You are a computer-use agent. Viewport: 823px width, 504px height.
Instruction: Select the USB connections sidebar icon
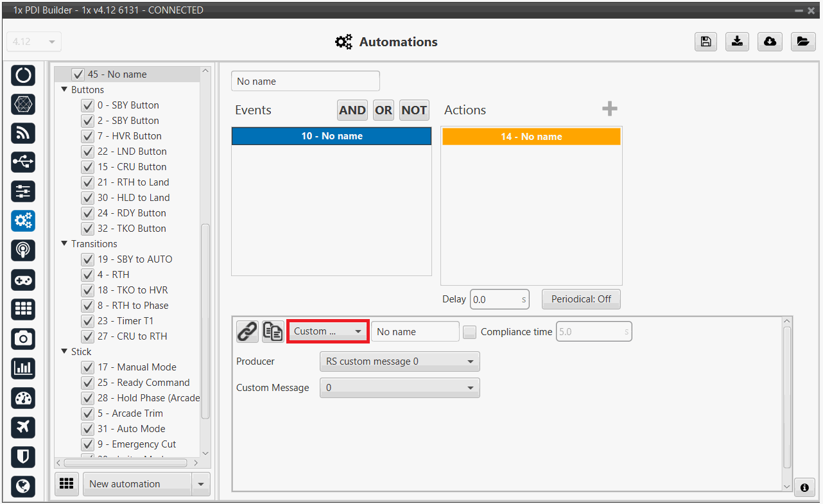pyautogui.click(x=23, y=162)
